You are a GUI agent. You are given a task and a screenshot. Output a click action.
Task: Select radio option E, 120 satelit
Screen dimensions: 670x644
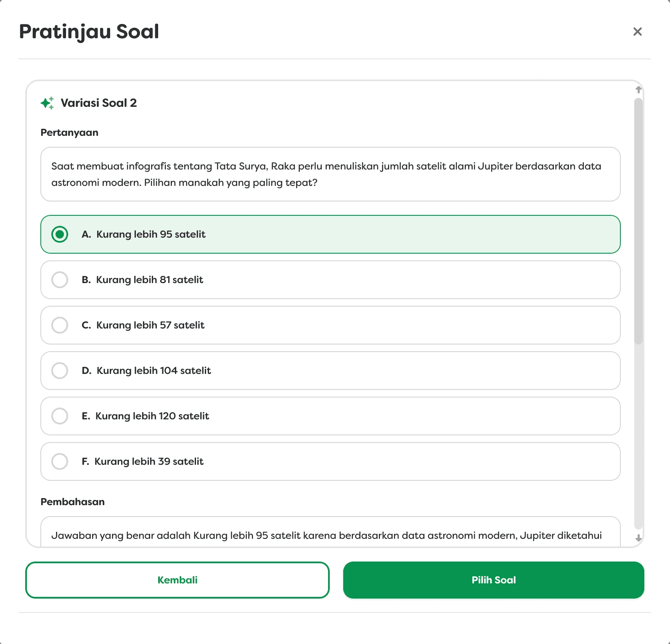coord(60,416)
